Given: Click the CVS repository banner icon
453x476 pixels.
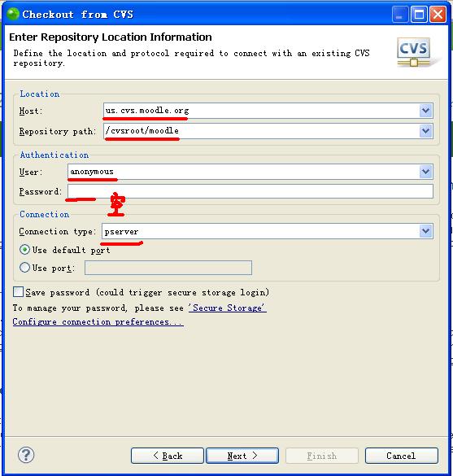Looking at the screenshot, I should tap(414, 52).
